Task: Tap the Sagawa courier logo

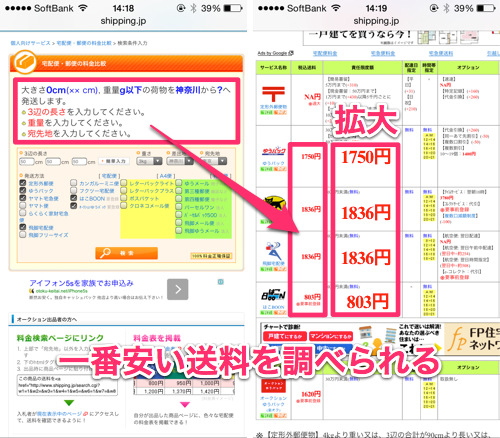Action: 273,251
